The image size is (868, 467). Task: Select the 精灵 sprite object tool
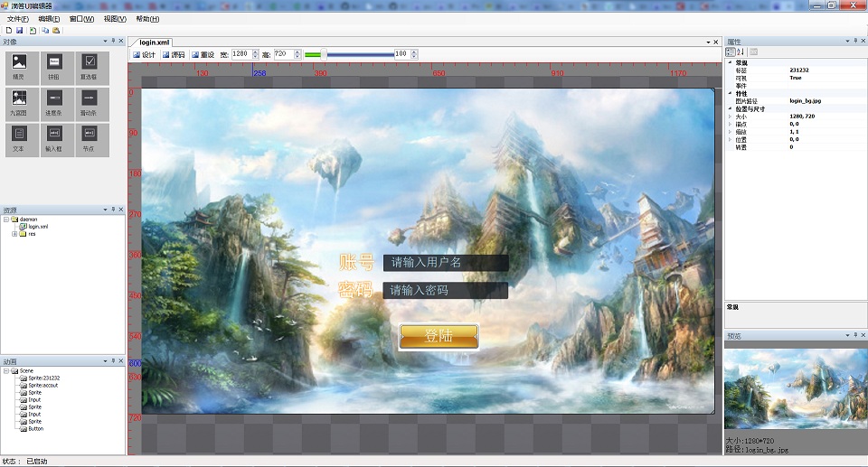(x=22, y=68)
